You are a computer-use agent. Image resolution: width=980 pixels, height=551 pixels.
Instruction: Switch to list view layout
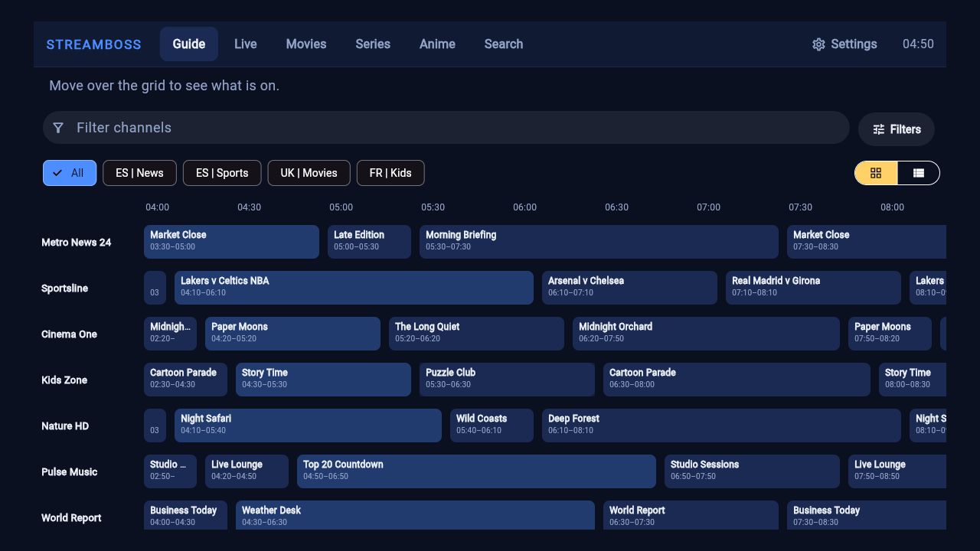918,173
